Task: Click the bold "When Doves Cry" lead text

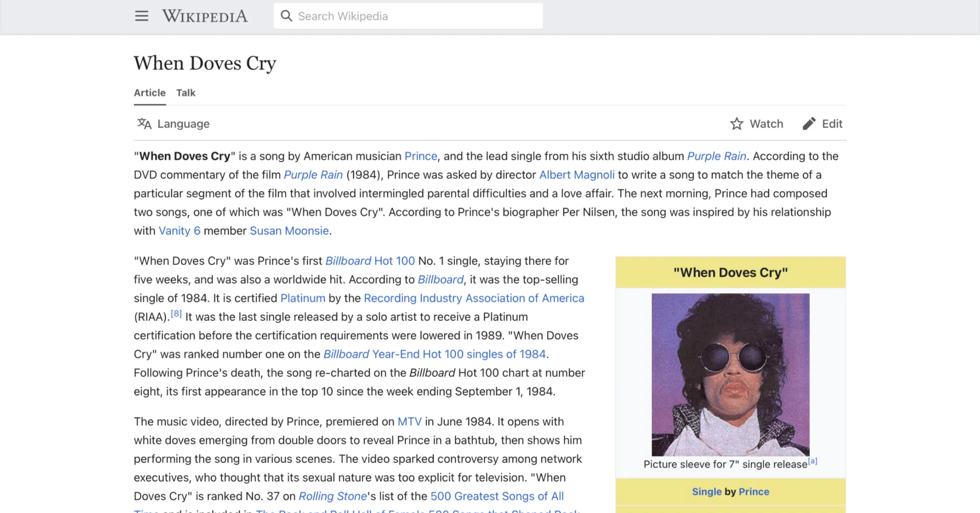Action: tap(185, 156)
